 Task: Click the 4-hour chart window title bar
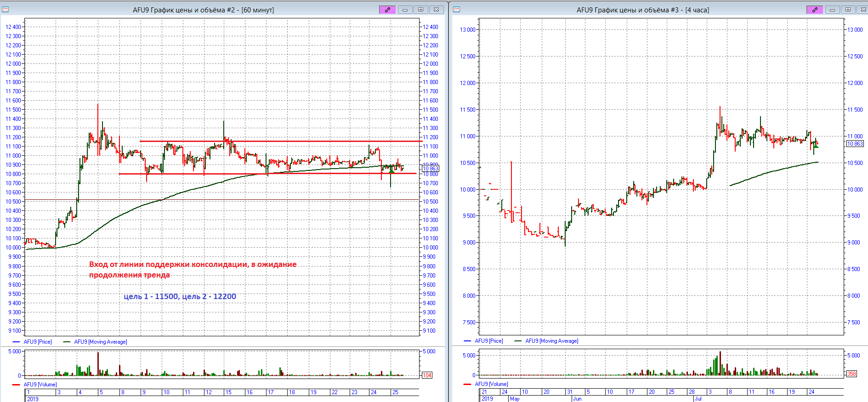click(642, 10)
